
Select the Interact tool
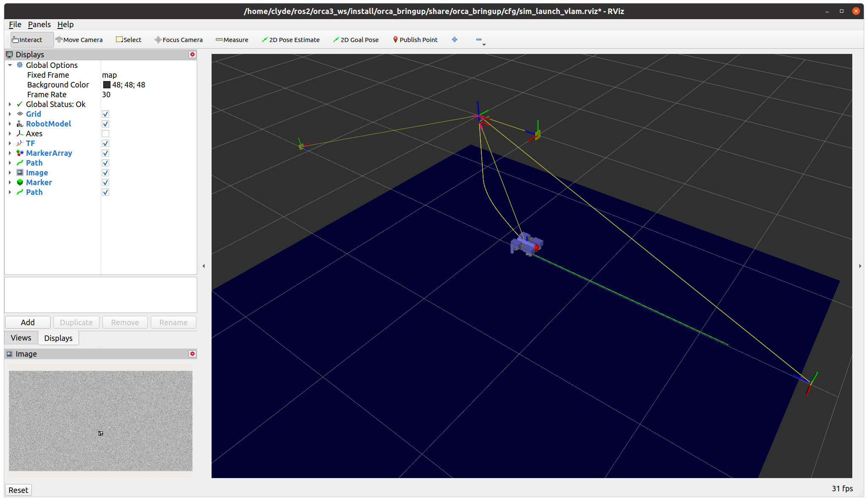(x=27, y=39)
